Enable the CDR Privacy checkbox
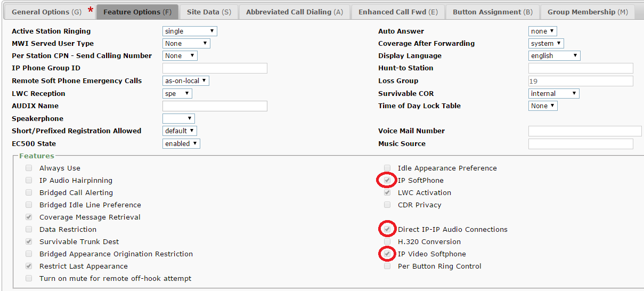Screen dimensions: 644x291 387,205
